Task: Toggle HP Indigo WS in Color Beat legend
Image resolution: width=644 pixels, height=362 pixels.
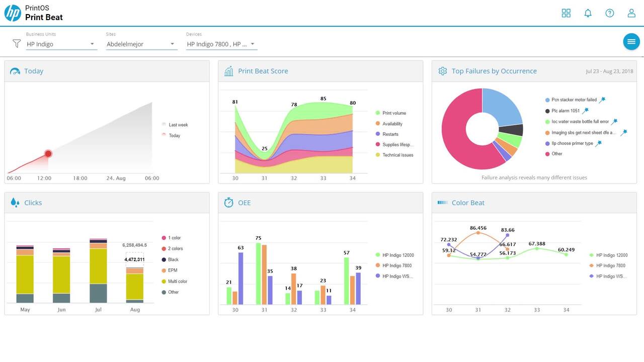Action: click(x=608, y=276)
